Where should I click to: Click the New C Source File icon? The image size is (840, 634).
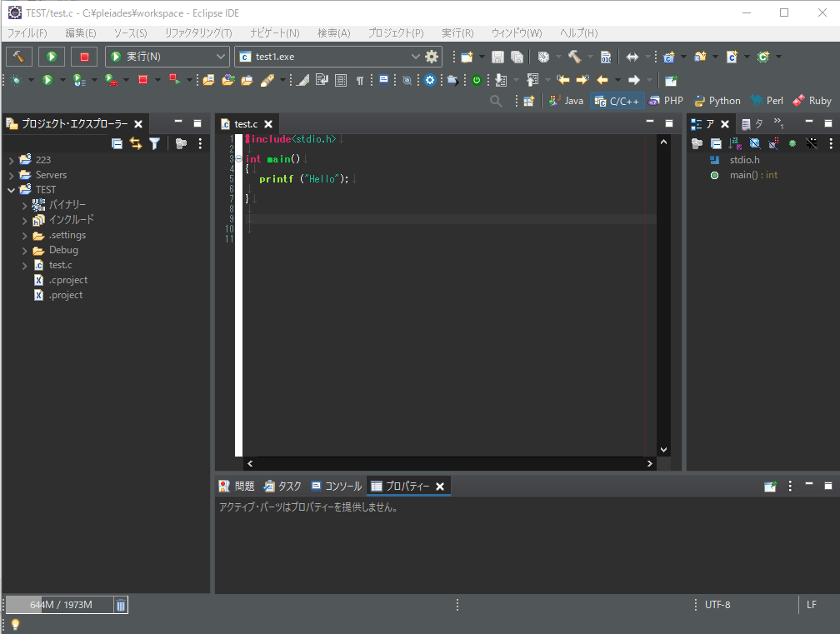coord(732,57)
